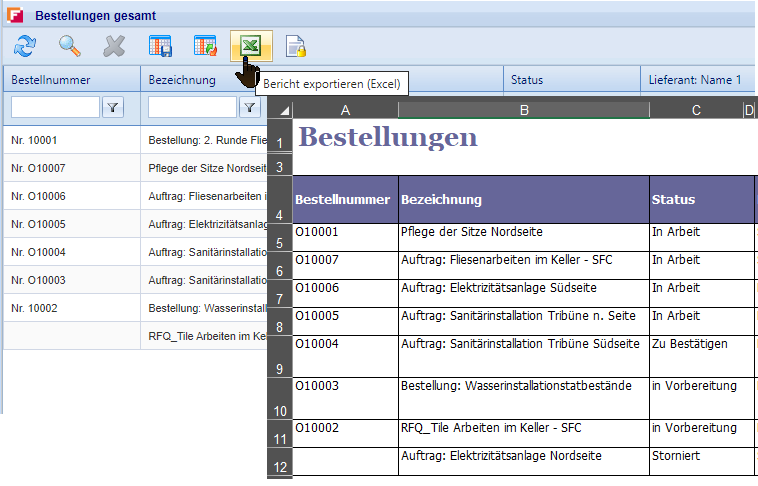Click the Bezeichnung filter text field
This screenshot has width=758, height=486.
pos(192,107)
